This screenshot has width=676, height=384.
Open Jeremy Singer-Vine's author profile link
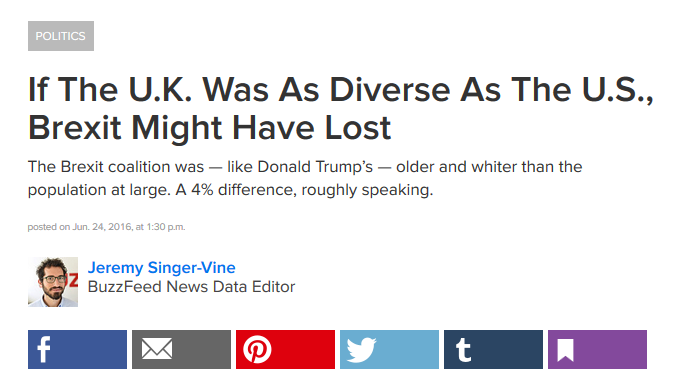click(162, 268)
